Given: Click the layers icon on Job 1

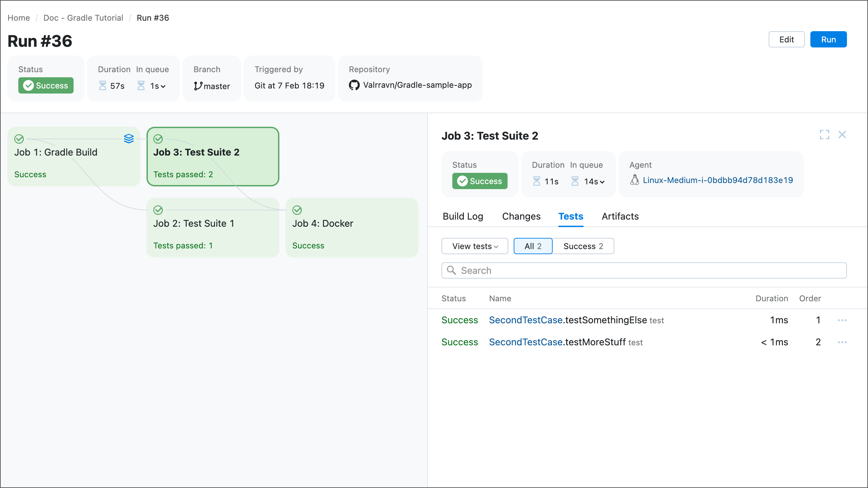Looking at the screenshot, I should click(129, 139).
